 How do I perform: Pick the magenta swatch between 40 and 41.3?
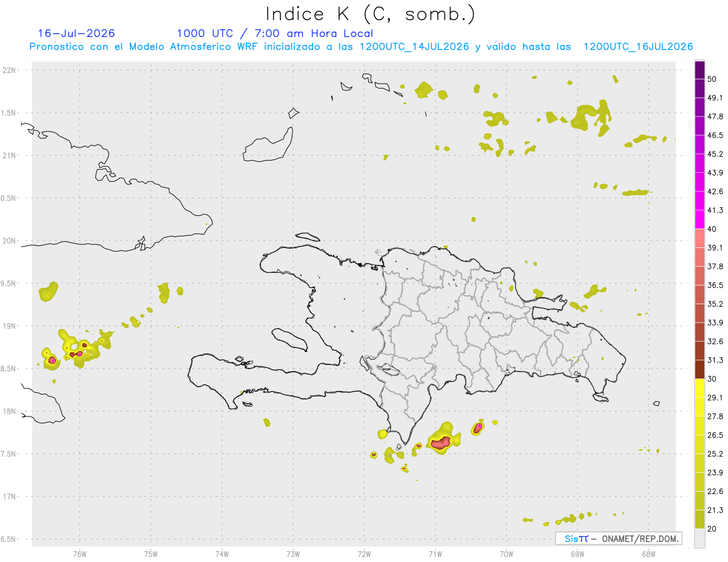point(699,219)
